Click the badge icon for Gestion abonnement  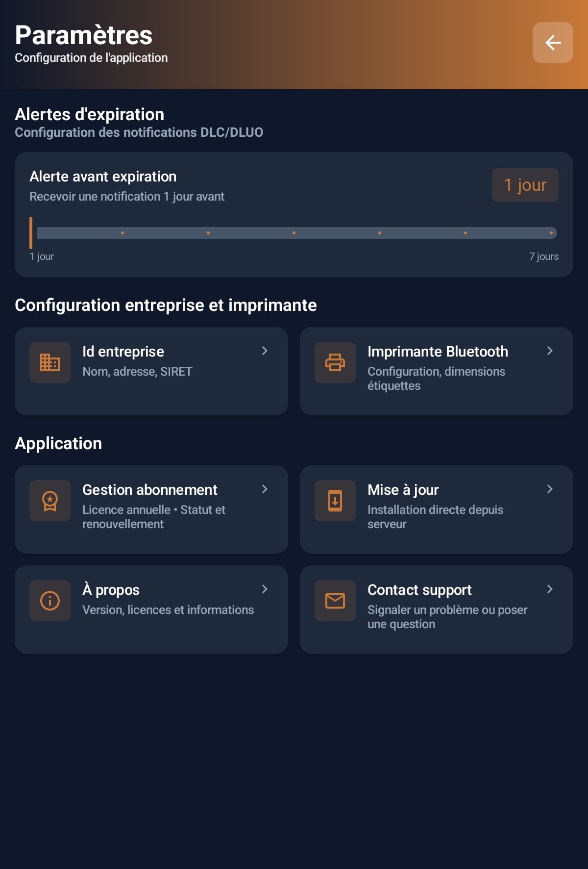[49, 501]
